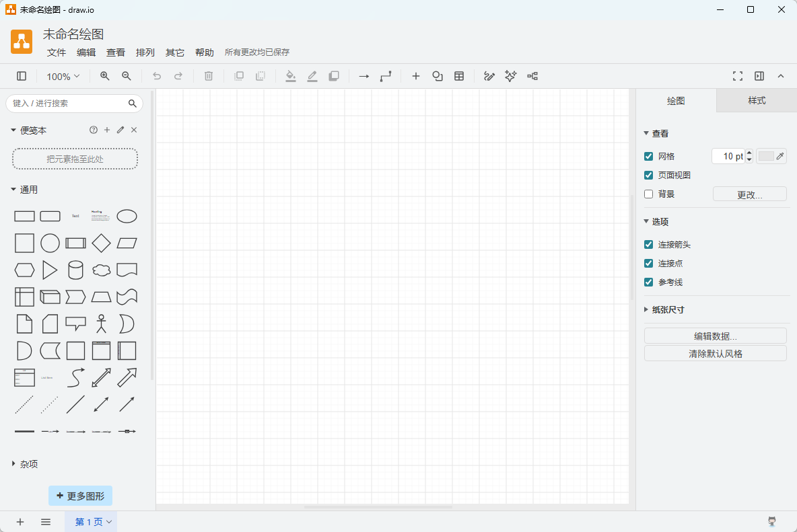
Task: Click the scratchpad edit pencil icon
Action: click(x=120, y=130)
